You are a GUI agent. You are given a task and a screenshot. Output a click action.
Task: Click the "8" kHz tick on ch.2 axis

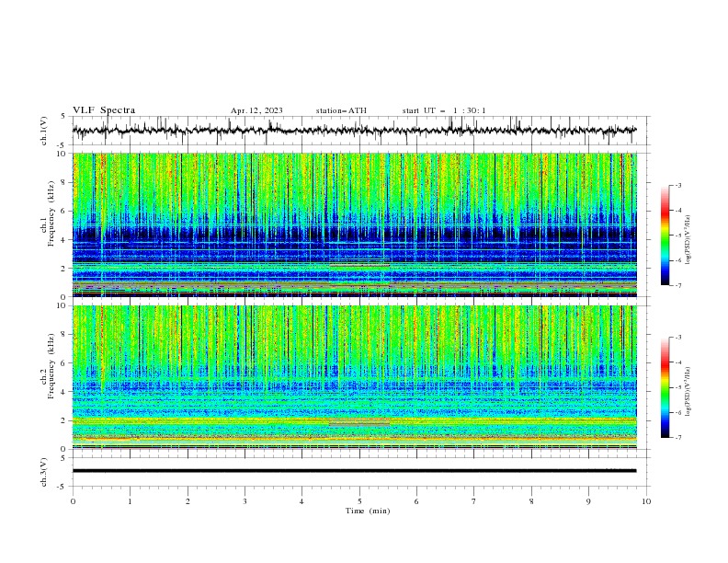click(64, 335)
